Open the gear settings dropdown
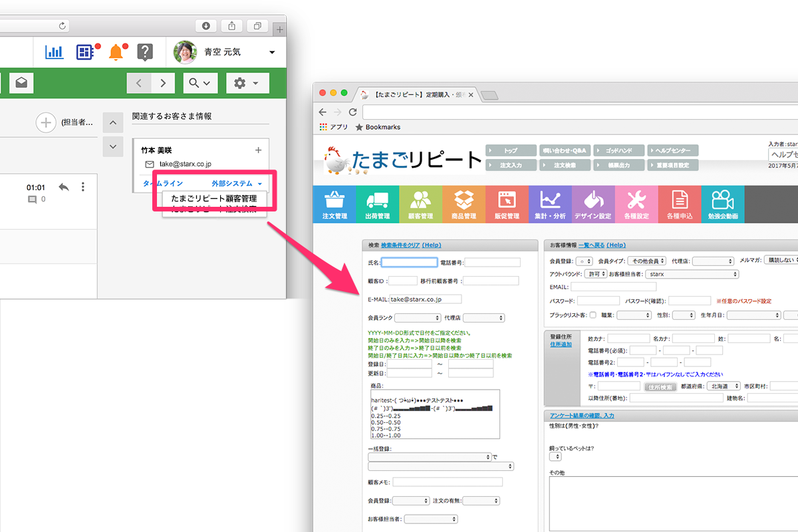 click(247, 83)
